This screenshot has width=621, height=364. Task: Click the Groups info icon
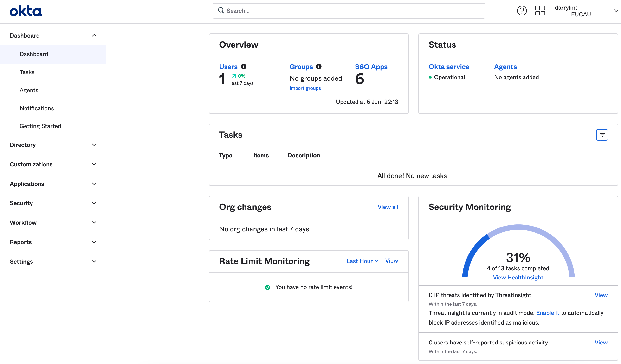[x=319, y=66]
